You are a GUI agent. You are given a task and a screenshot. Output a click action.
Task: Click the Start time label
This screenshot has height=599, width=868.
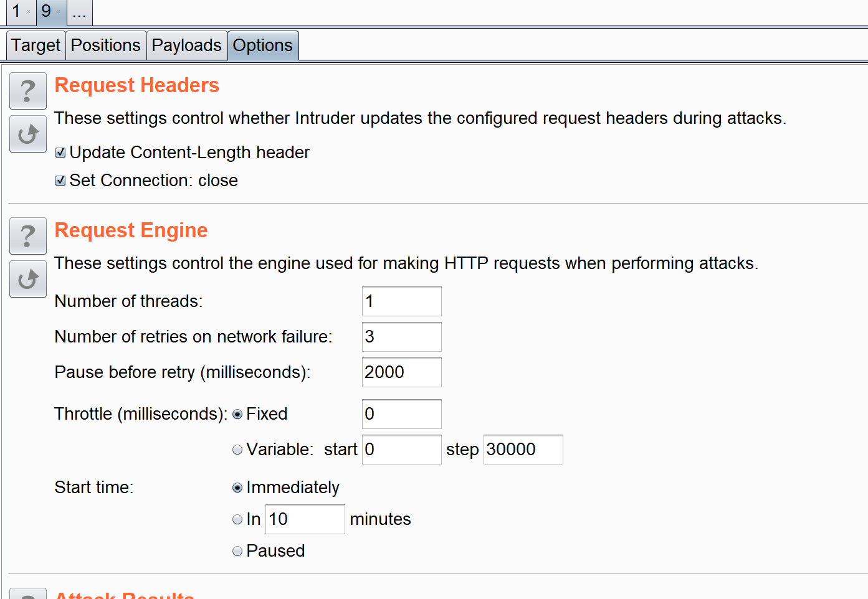coord(94,488)
